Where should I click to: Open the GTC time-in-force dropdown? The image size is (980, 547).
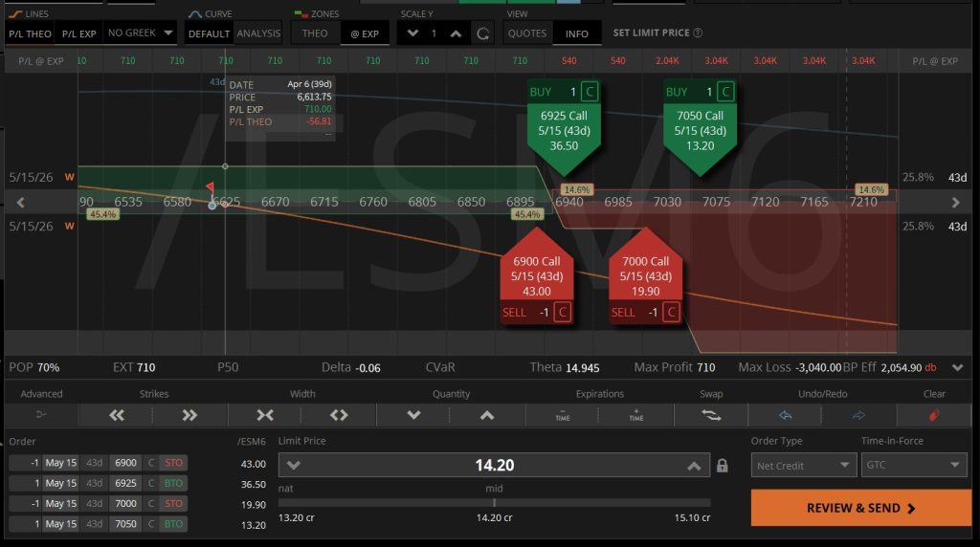click(914, 465)
